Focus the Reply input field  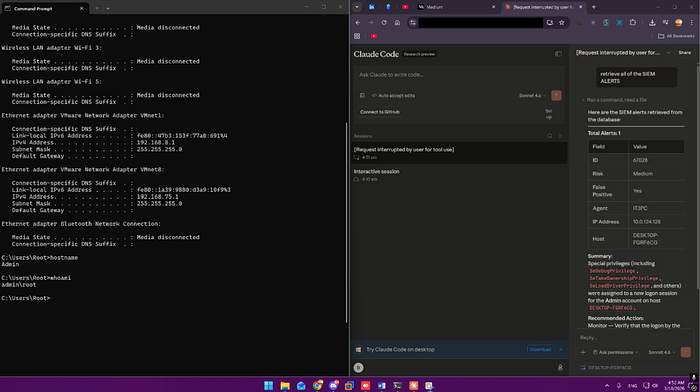(634, 338)
